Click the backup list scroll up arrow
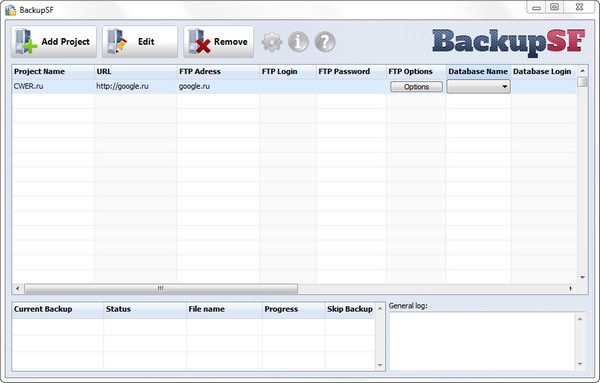The height and width of the screenshot is (383, 600). coord(380,308)
